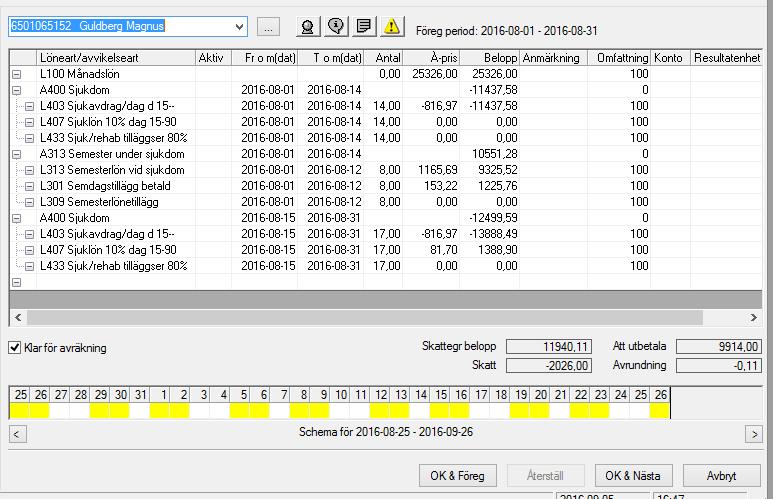Viewport: 773px width, 499px height.
Task: Select the L100 Månadslön belopp 25326,00 cell
Action: tap(490, 74)
